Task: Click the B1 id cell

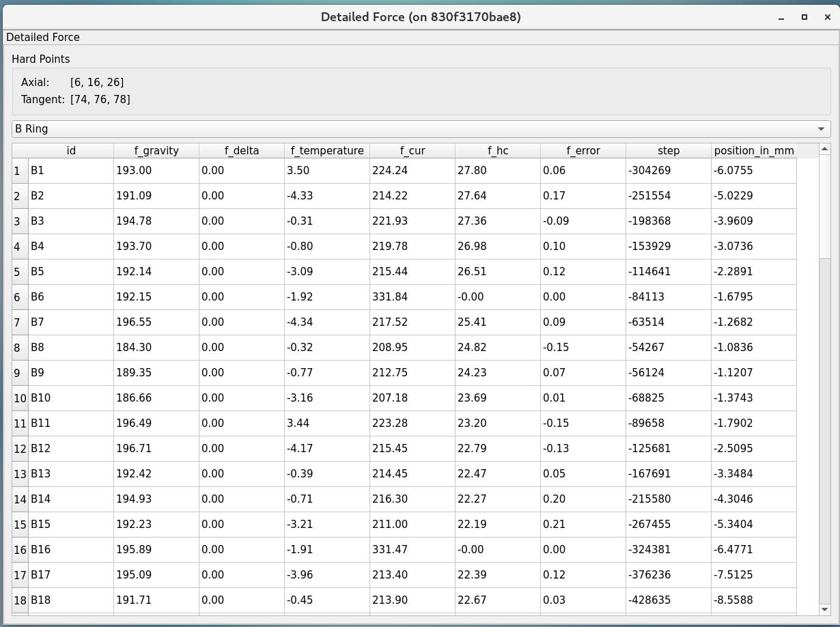Action: [x=71, y=171]
